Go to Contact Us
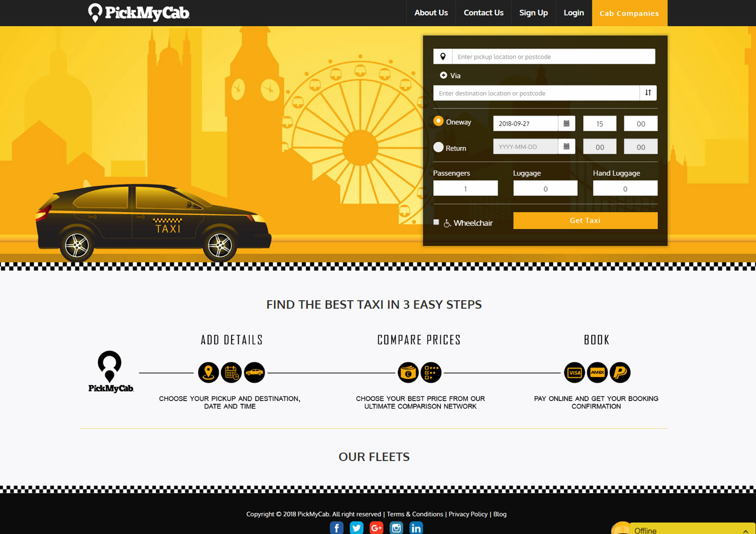Image resolution: width=756 pixels, height=534 pixels. coord(484,12)
